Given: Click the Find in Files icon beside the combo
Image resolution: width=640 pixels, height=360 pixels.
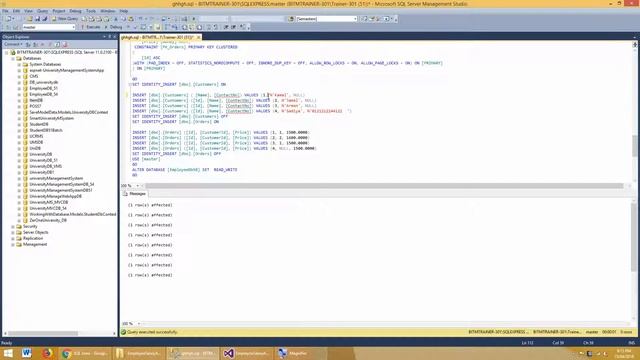Looking at the screenshot, I should click(291, 19).
